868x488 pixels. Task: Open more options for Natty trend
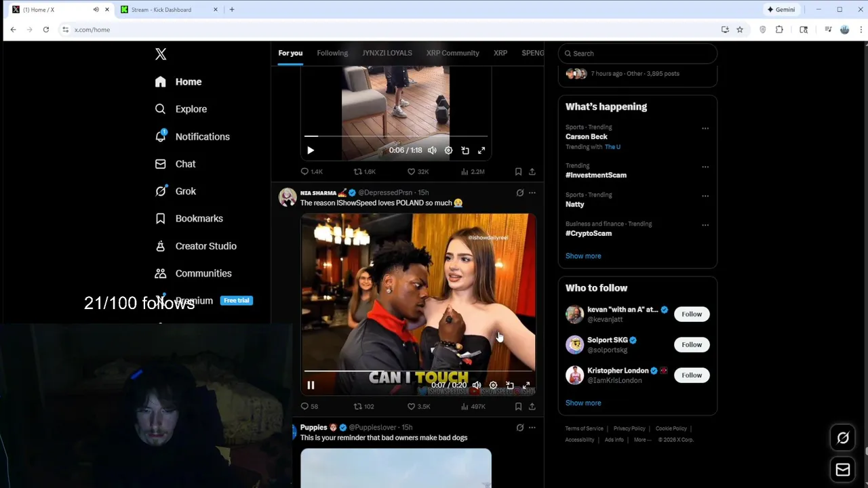click(x=705, y=196)
